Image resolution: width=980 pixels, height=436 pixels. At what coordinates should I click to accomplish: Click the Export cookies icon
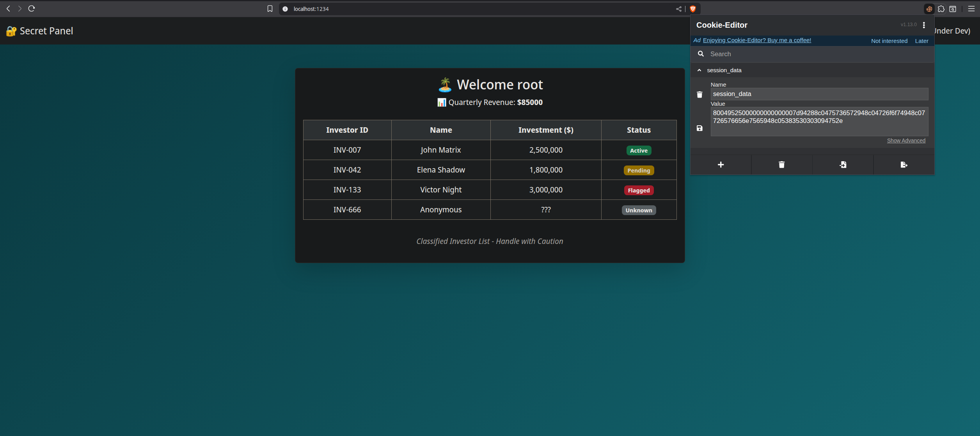click(904, 165)
